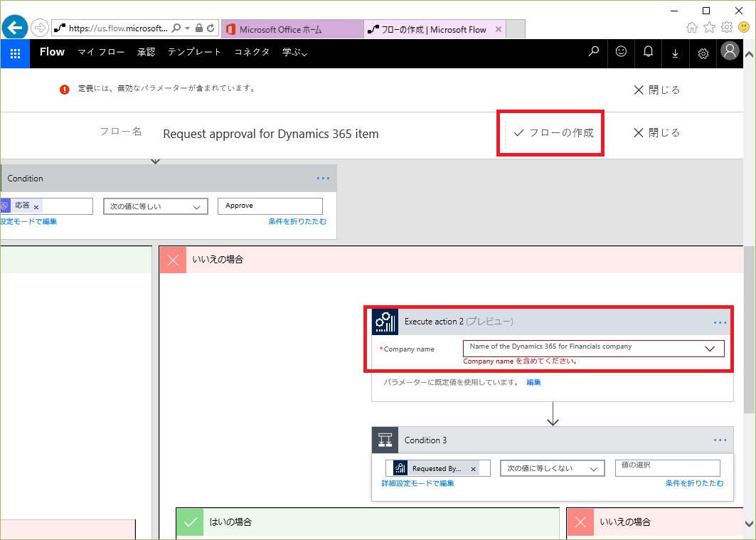Viewport: 756px width, 540px height.
Task: Click the Condition 3 icon
Action: pos(385,440)
